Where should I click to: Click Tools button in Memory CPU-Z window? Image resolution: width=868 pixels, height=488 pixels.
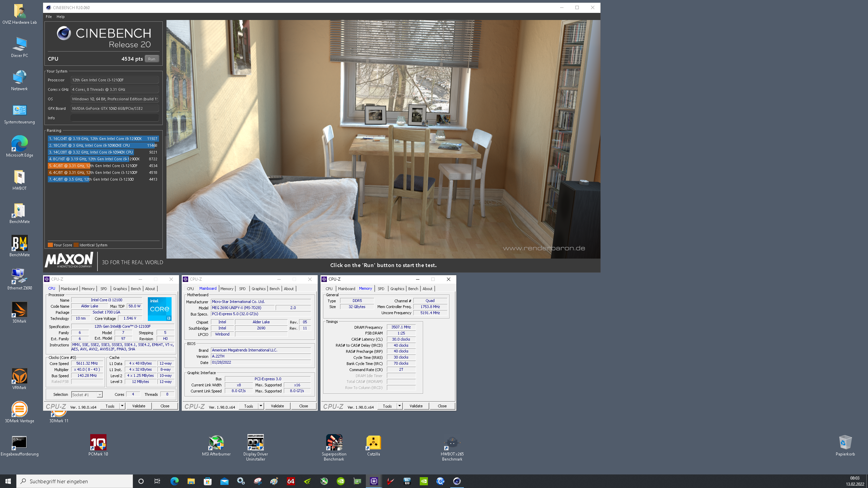click(387, 406)
